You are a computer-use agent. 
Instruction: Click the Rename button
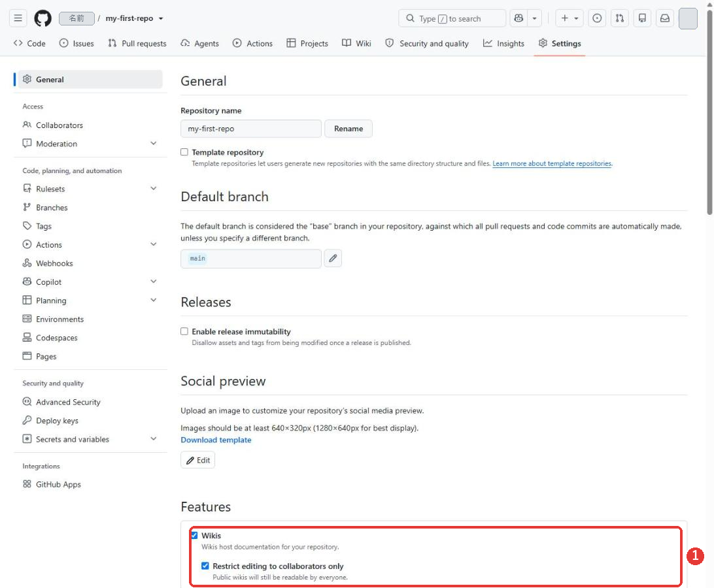point(348,129)
